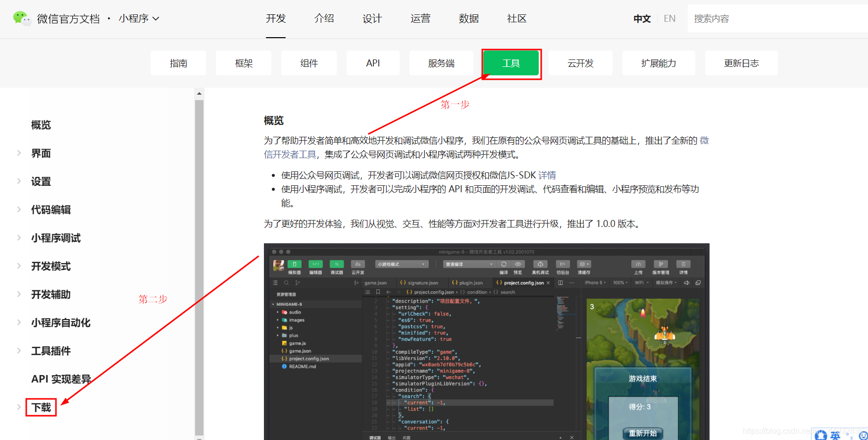The image size is (868, 440).
Task: Expand the 设置 sidebar chevron
Action: pos(19,181)
